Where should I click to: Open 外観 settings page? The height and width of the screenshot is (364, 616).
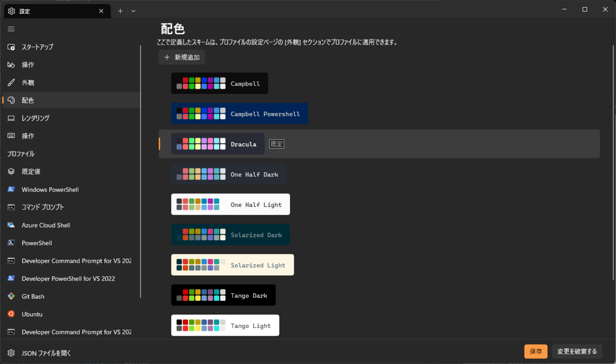tap(71, 83)
